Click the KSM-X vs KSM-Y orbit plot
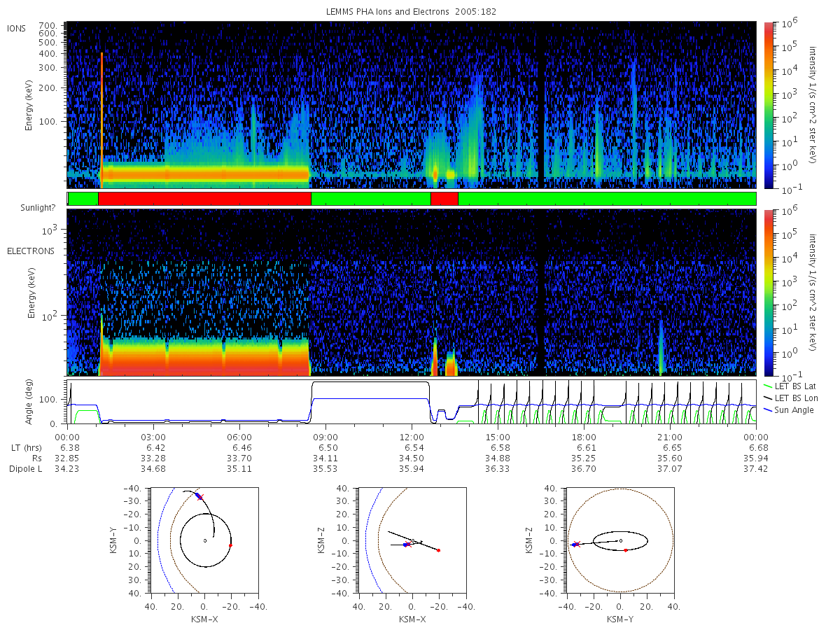Image resolution: width=840 pixels, height=630 pixels. pyautogui.click(x=204, y=540)
